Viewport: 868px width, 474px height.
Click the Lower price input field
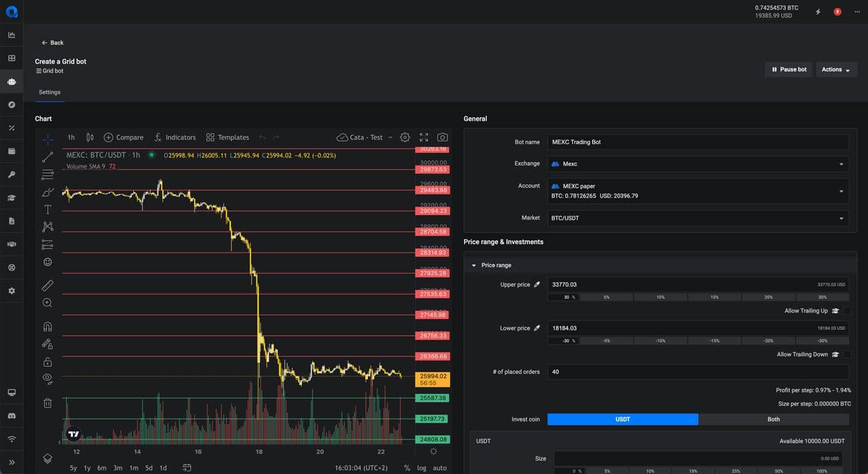(698, 328)
